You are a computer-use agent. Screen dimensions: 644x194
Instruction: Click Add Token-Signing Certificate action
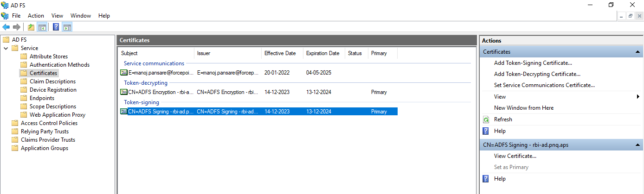533,63
